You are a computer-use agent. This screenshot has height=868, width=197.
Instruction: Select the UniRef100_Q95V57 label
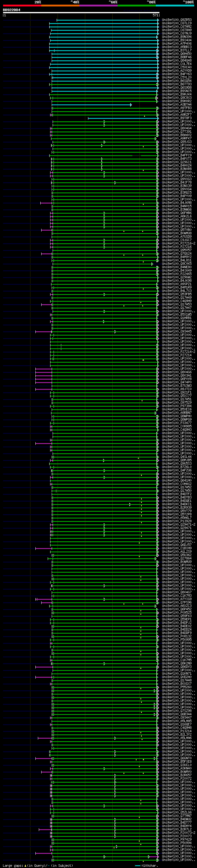(x=177, y=250)
